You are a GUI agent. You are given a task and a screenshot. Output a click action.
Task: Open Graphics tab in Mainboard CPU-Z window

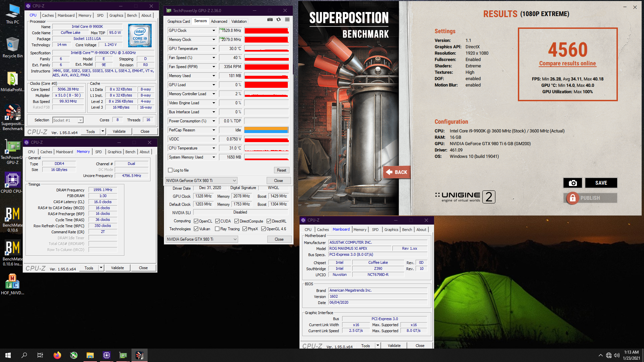point(391,230)
